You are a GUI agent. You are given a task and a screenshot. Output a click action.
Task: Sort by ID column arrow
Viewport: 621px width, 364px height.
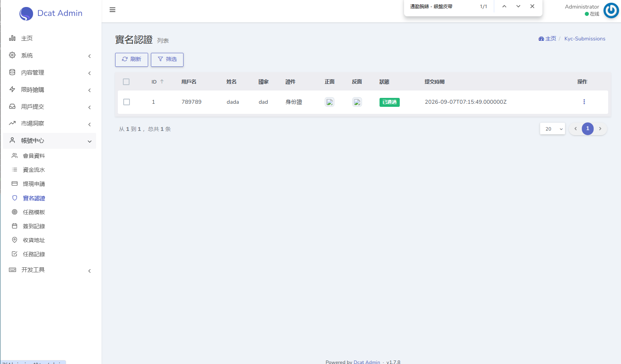[x=162, y=82]
